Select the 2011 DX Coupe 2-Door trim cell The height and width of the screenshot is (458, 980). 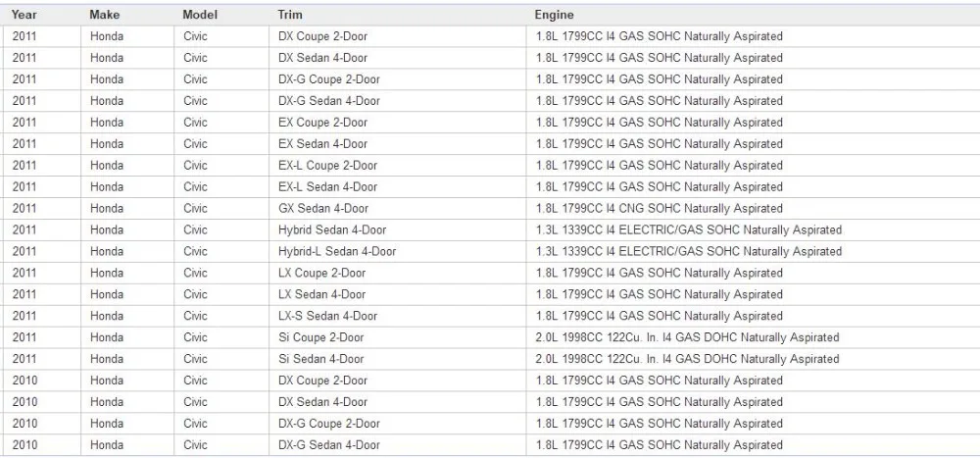tap(398, 36)
